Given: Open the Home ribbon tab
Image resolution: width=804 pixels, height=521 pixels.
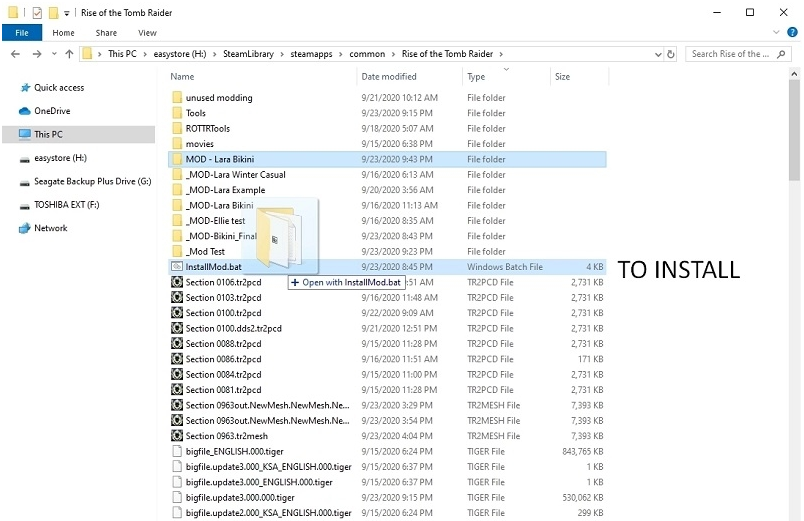Looking at the screenshot, I should click(64, 33).
